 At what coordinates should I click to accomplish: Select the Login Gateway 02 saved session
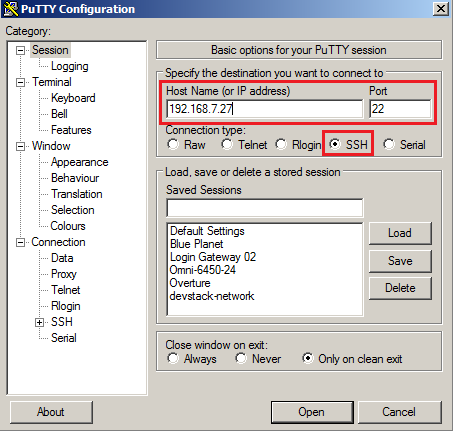(x=213, y=257)
